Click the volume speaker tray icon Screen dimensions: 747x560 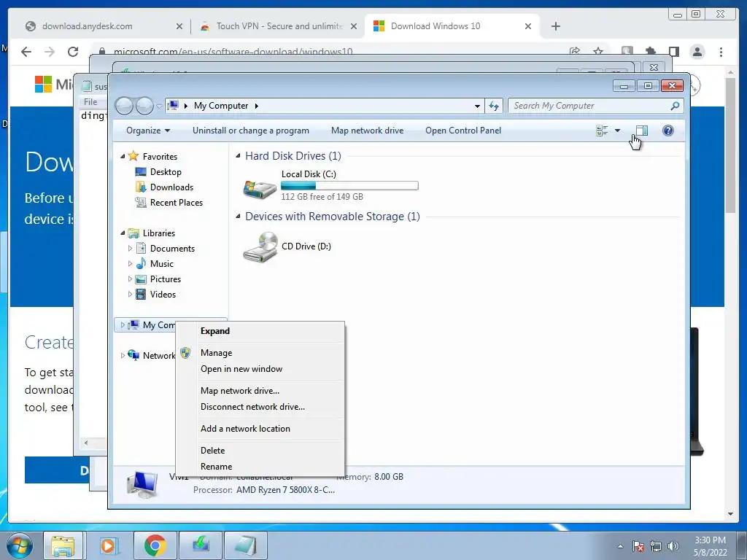[x=673, y=546]
